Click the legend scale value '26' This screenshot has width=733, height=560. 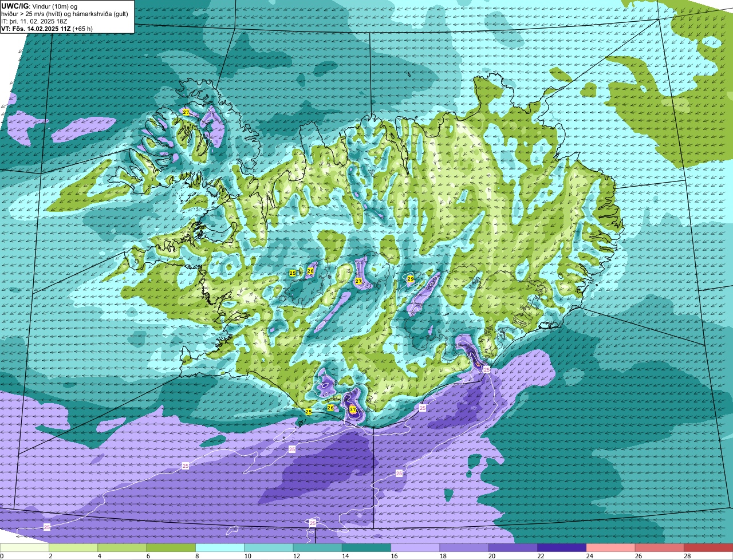coord(637,556)
